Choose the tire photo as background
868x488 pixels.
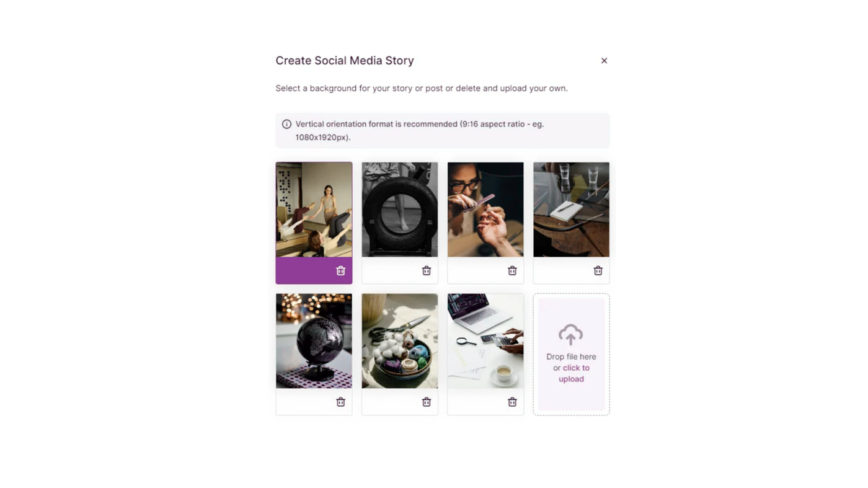click(400, 210)
